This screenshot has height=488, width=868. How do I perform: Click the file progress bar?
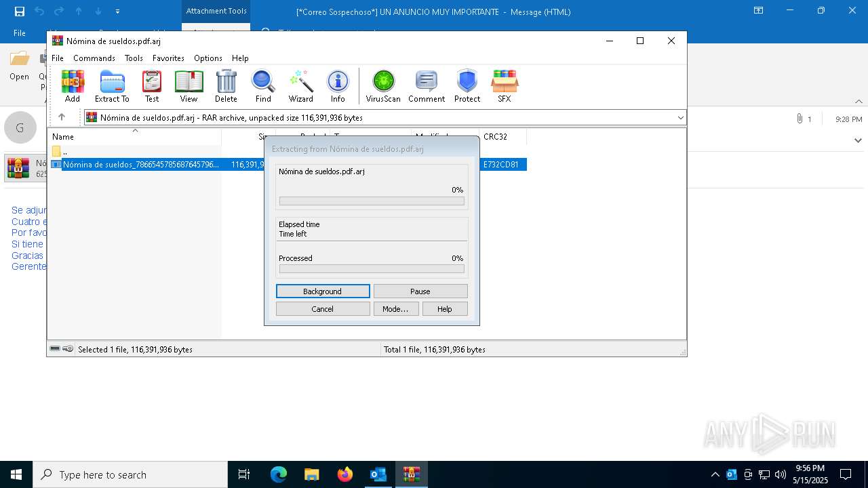click(372, 201)
